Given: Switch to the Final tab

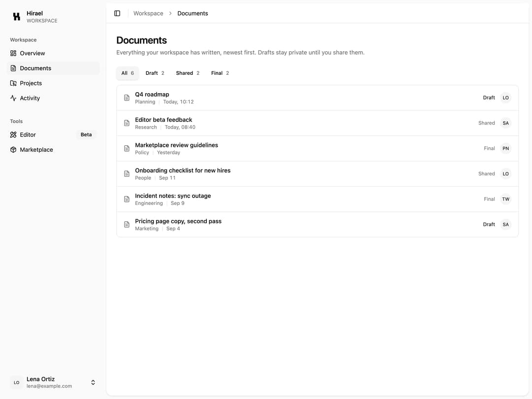Looking at the screenshot, I should pyautogui.click(x=220, y=73).
